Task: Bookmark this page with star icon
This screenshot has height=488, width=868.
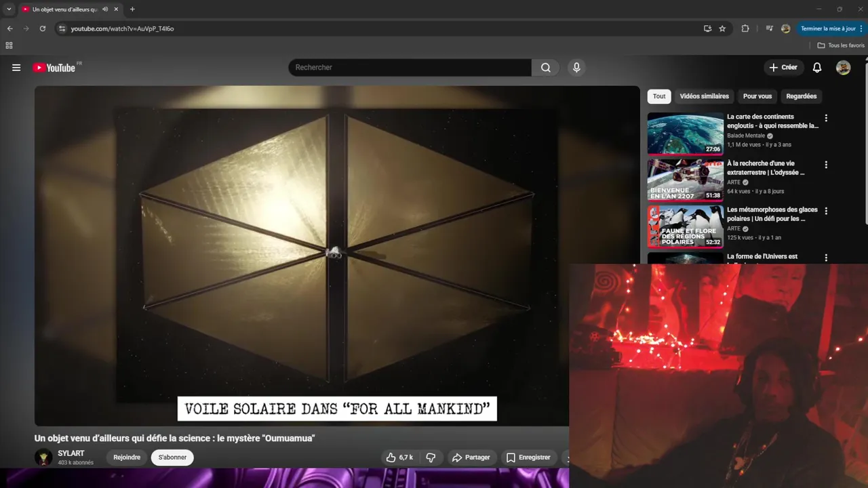Action: (722, 28)
